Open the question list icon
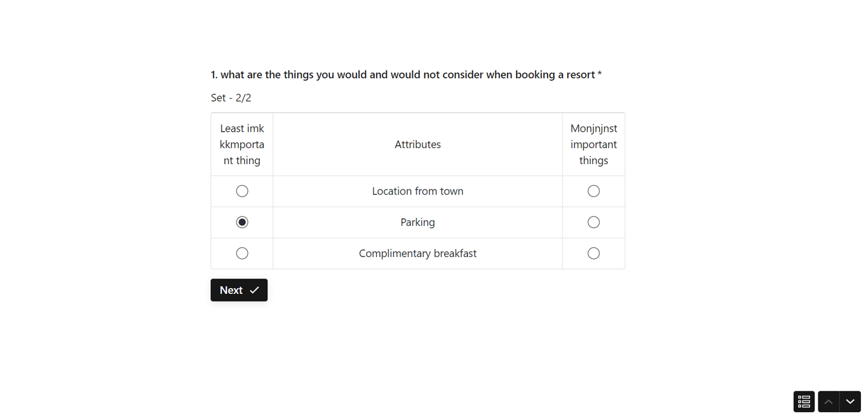The image size is (868, 416). pyautogui.click(x=804, y=401)
